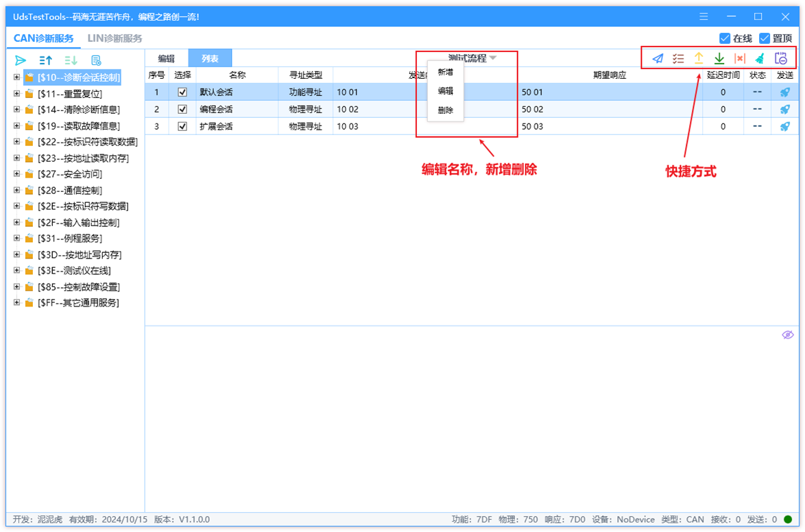The image size is (805, 532).
Task: Click the hamburger menu icon in the title bar
Action: 704,17
